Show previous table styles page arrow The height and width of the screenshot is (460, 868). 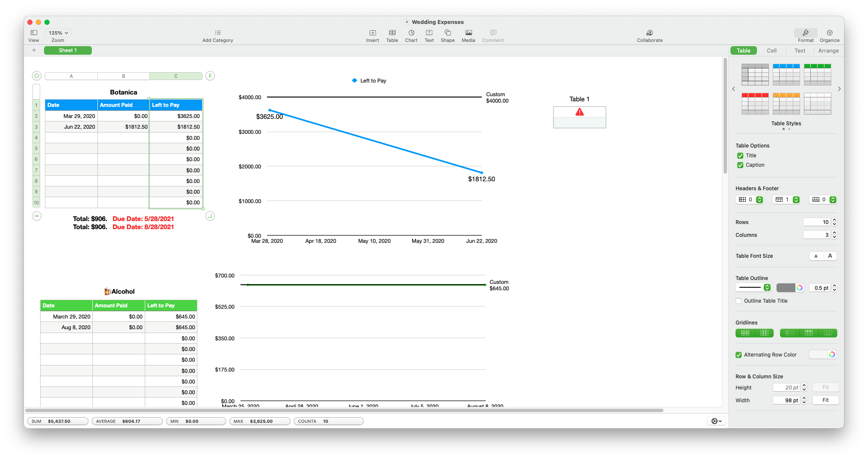coord(733,89)
